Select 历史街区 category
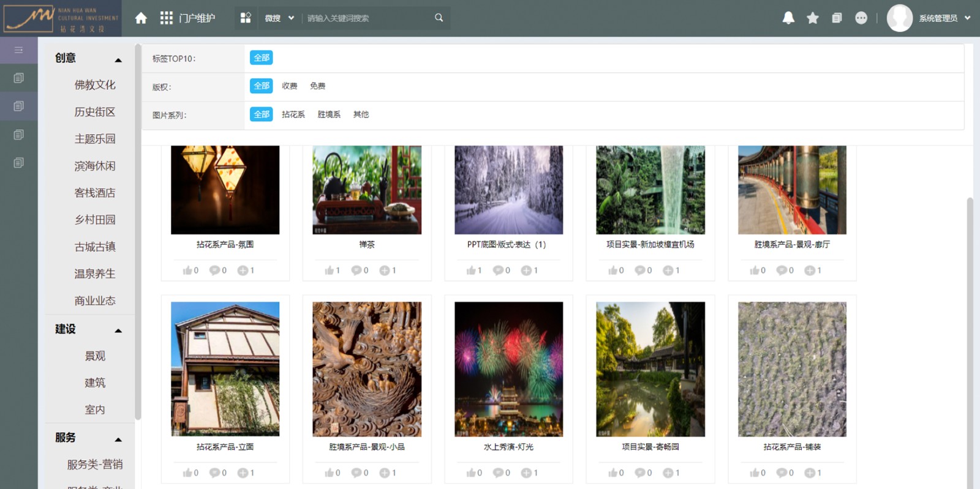The height and width of the screenshot is (489, 980). 95,112
